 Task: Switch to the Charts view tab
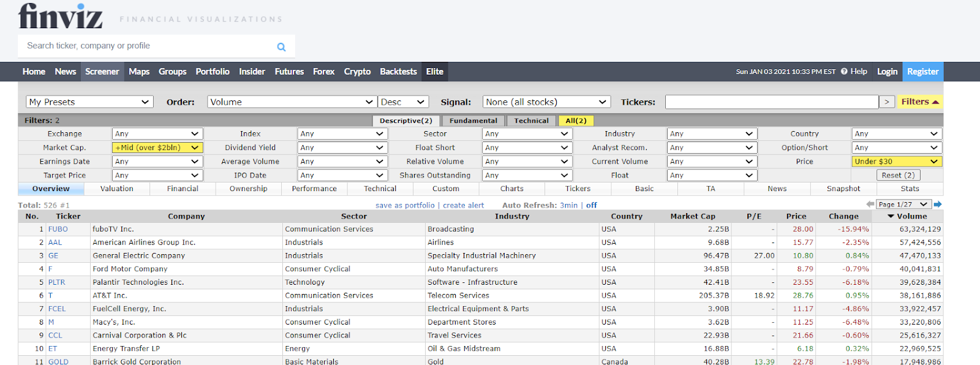[x=512, y=189]
